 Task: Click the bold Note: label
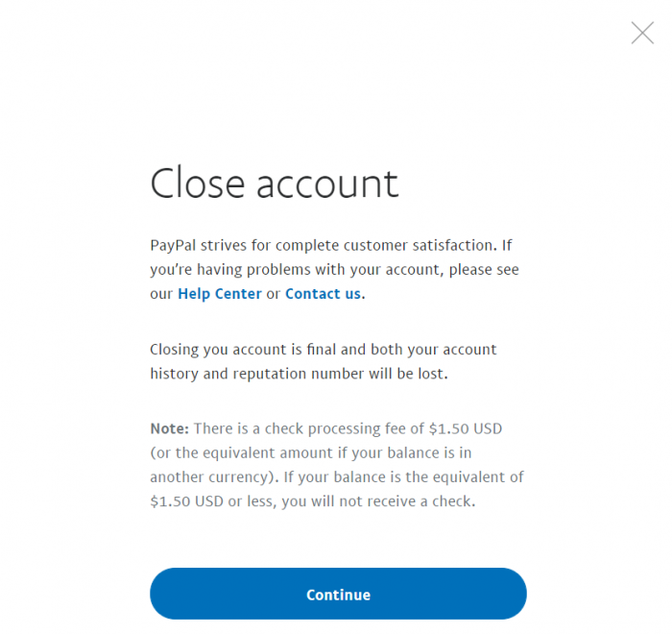[x=168, y=428]
